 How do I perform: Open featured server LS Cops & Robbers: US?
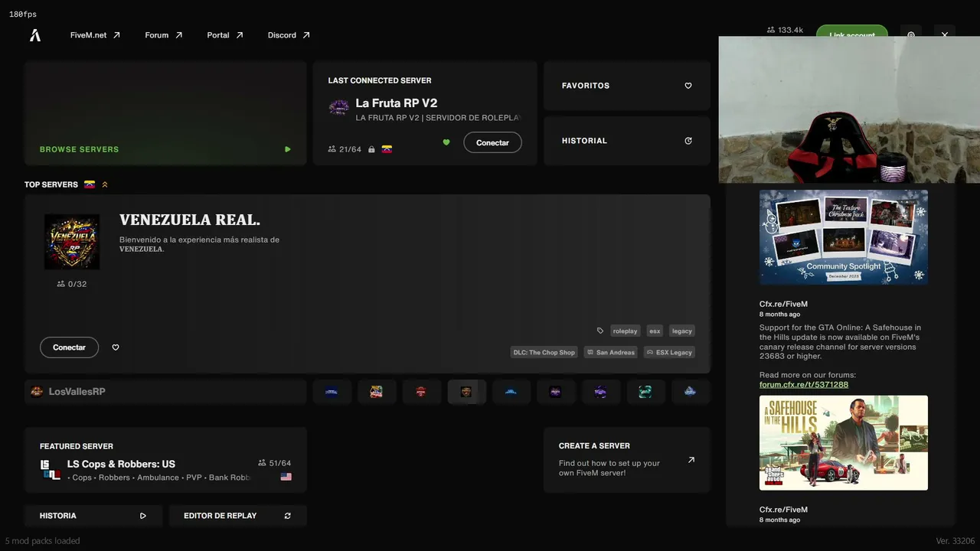[x=165, y=460]
